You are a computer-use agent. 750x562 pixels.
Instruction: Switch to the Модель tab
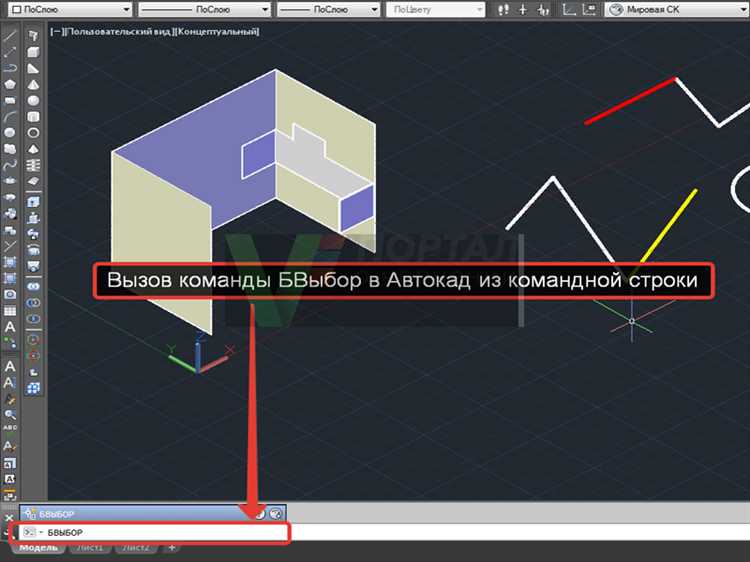click(39, 547)
